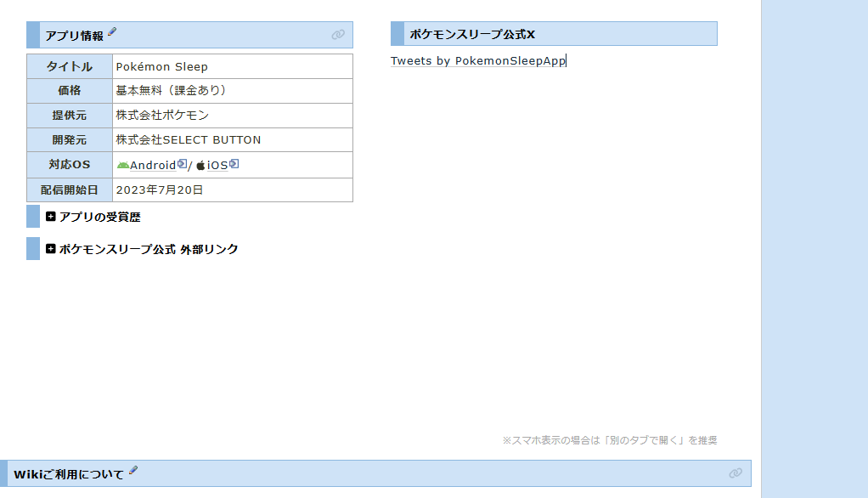
Task: Copy the アプリ情報 section anchor link icon
Action: pyautogui.click(x=338, y=35)
